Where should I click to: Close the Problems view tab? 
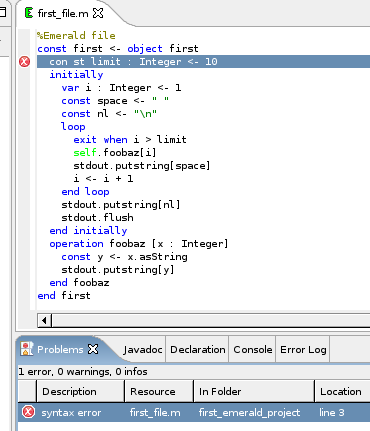tap(93, 349)
